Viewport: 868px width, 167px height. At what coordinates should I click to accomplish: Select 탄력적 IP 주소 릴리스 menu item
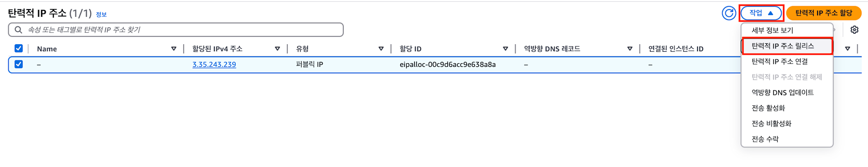(x=787, y=46)
